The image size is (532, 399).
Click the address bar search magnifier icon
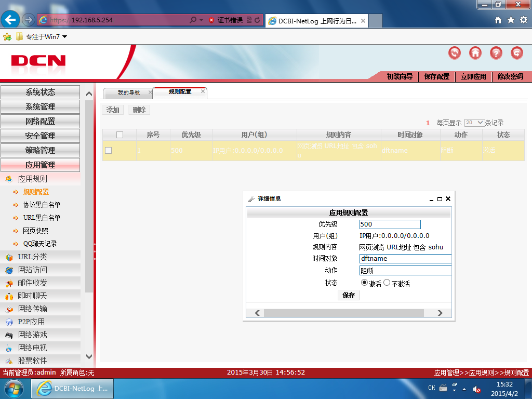tap(193, 20)
